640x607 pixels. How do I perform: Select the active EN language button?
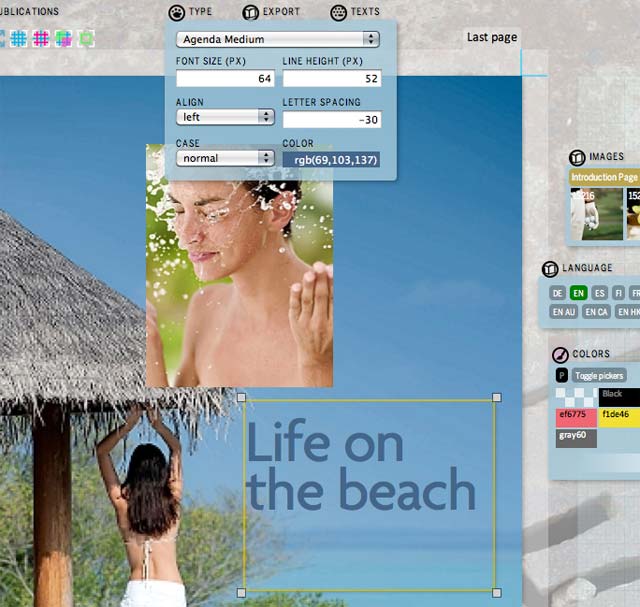click(x=578, y=293)
